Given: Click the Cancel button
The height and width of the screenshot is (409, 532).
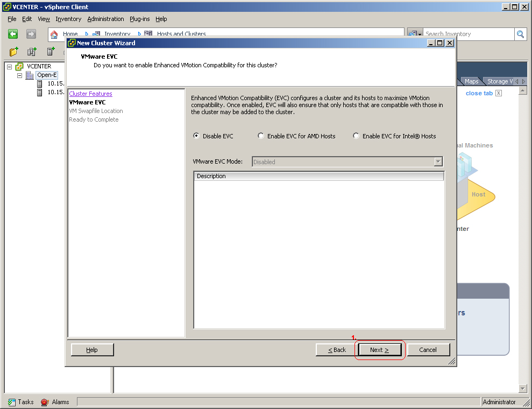Looking at the screenshot, I should click(428, 350).
